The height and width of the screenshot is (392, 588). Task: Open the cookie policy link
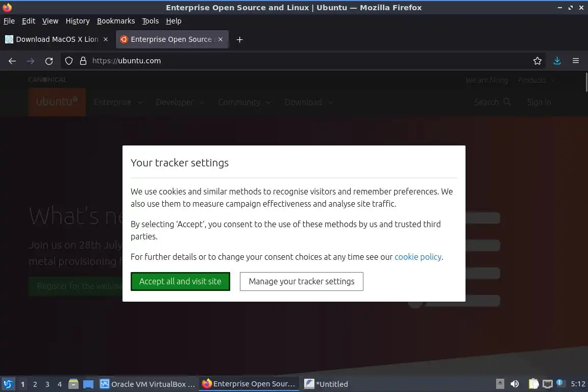(x=418, y=257)
